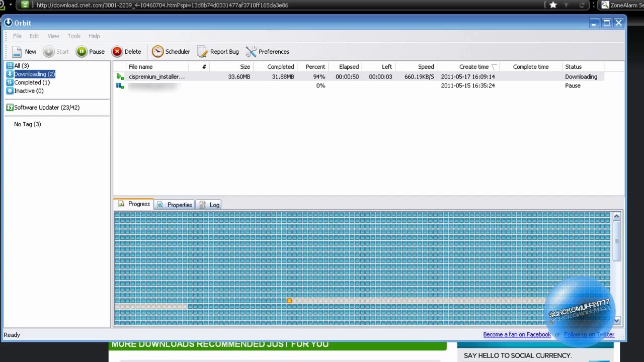Click the red Delete button
The image size is (644, 362).
point(126,52)
